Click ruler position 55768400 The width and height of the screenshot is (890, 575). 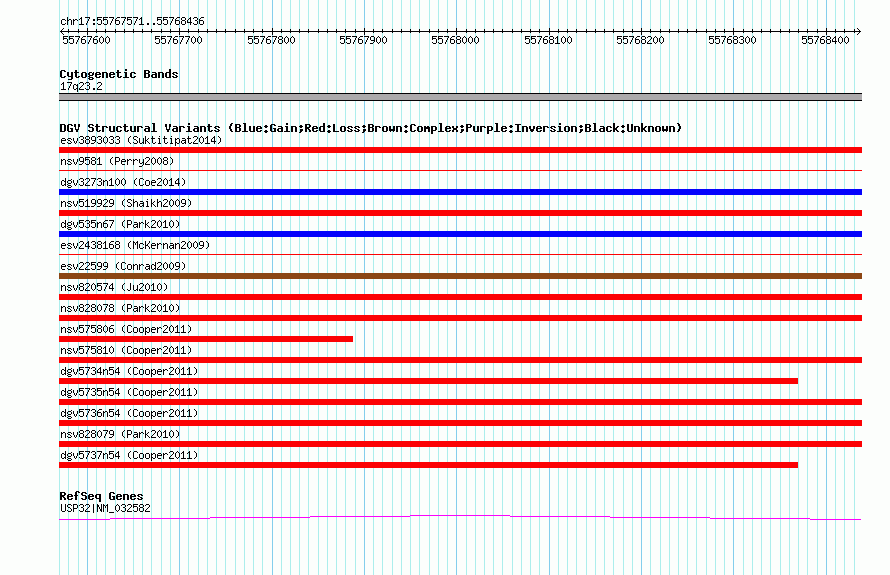pyautogui.click(x=825, y=40)
